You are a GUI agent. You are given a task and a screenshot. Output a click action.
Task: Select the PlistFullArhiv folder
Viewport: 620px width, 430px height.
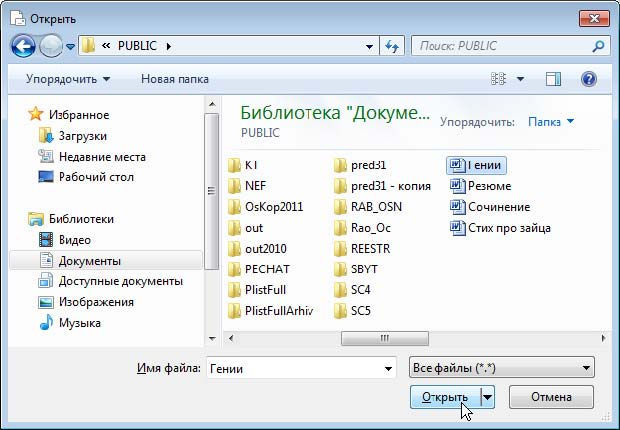click(271, 311)
